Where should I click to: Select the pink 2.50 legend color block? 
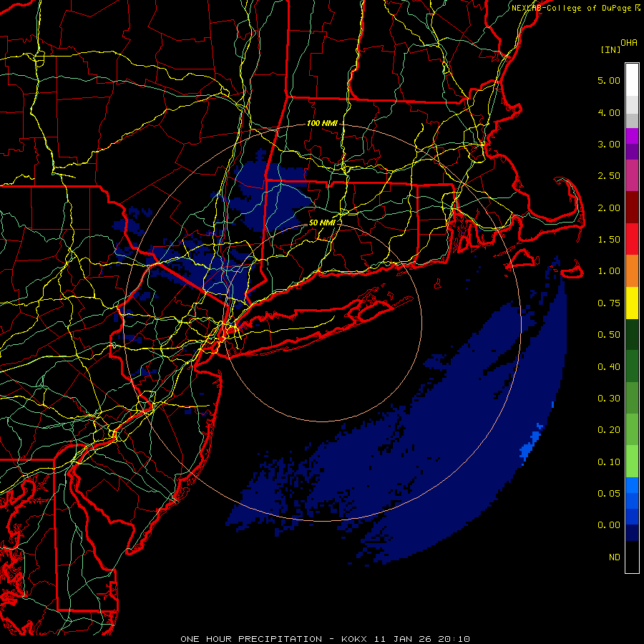click(632, 175)
